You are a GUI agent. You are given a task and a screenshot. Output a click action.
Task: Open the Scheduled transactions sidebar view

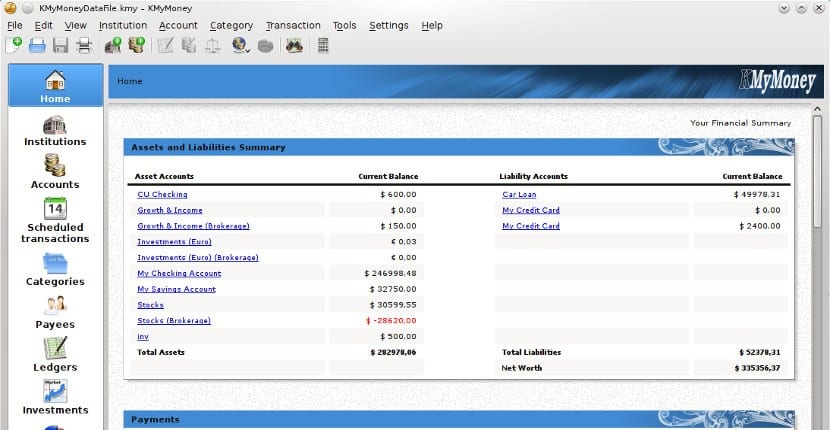[x=55, y=220]
